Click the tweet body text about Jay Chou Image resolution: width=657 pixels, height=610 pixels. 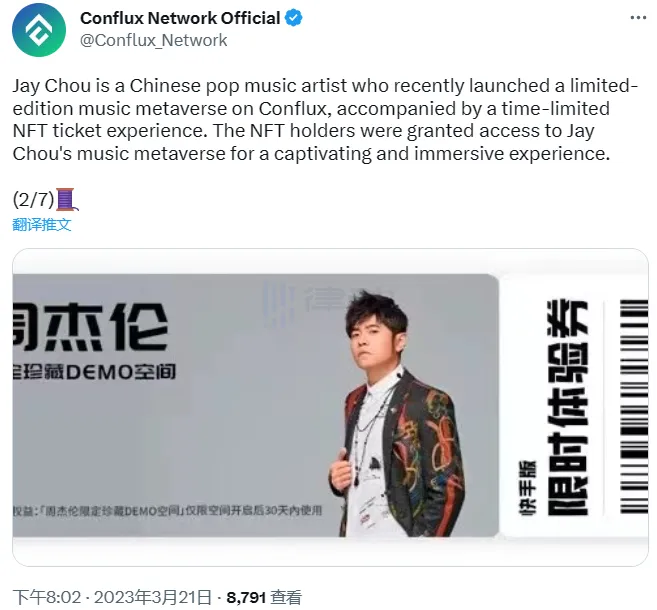(325, 119)
